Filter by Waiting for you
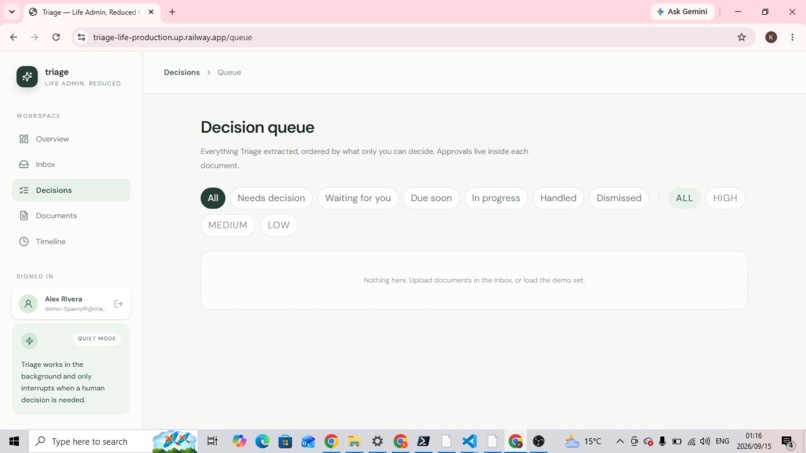Image resolution: width=806 pixels, height=453 pixels. 358,198
